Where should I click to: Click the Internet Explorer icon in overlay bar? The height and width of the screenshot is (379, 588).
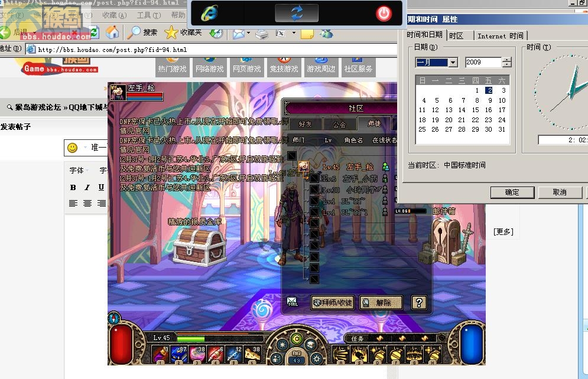[209, 14]
